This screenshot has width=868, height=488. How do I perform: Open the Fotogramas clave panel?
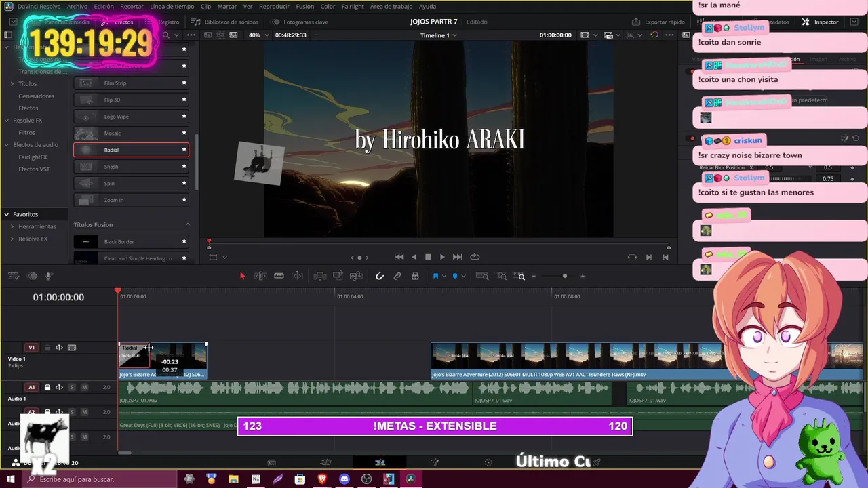point(299,22)
